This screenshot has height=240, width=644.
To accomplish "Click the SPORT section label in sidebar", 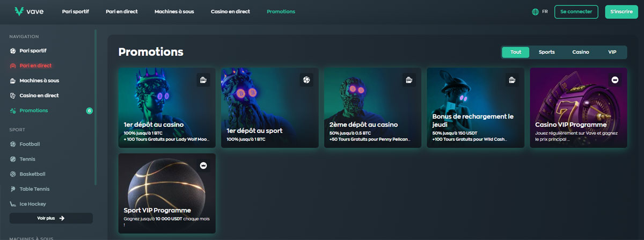I will tap(17, 129).
